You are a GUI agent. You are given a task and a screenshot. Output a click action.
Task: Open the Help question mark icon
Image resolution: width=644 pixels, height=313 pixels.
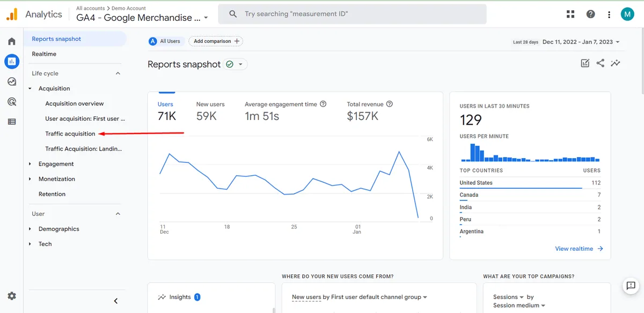tap(590, 14)
